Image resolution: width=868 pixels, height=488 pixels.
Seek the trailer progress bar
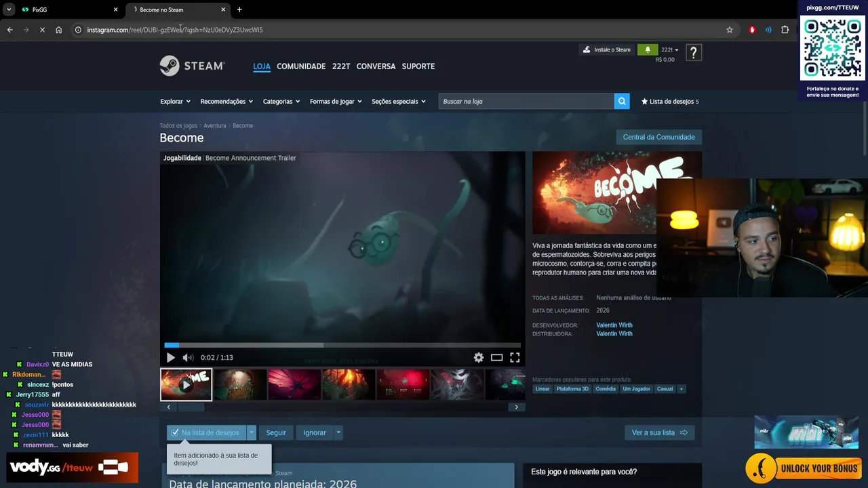tap(342, 345)
